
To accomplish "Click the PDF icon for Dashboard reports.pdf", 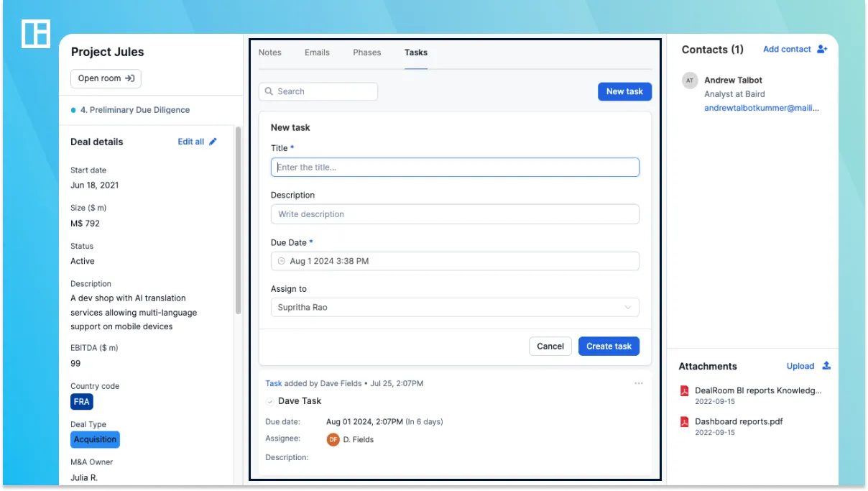I will [x=685, y=422].
